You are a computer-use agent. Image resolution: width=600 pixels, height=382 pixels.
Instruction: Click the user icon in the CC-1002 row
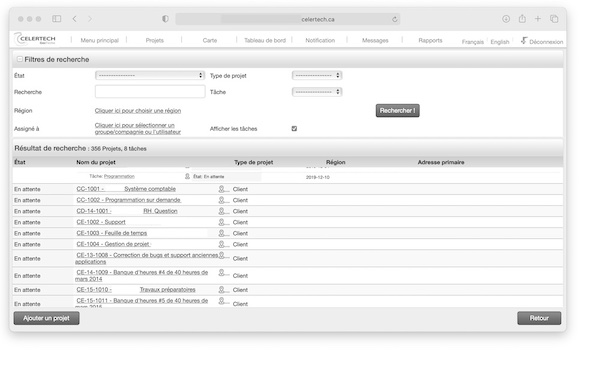(222, 200)
